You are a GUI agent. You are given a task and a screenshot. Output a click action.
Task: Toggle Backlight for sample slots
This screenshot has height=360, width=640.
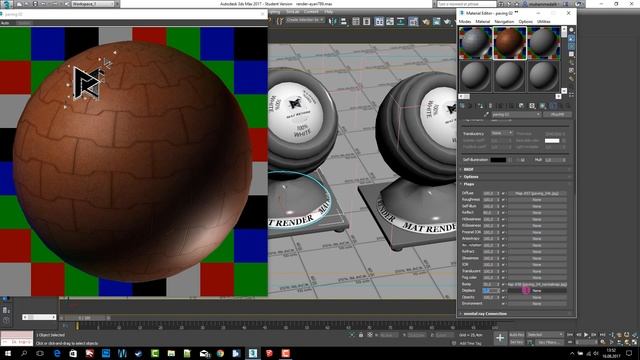[571, 39]
